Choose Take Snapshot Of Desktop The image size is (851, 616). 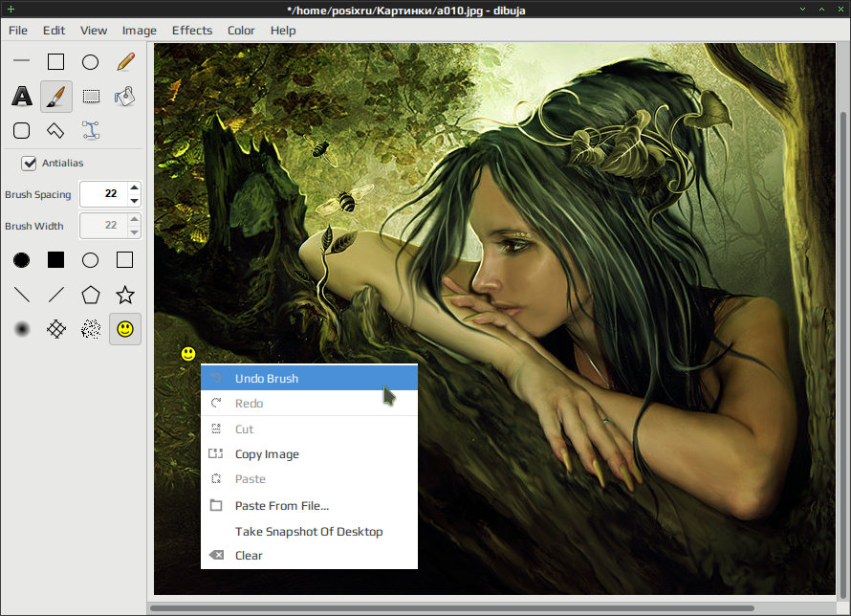(x=310, y=531)
